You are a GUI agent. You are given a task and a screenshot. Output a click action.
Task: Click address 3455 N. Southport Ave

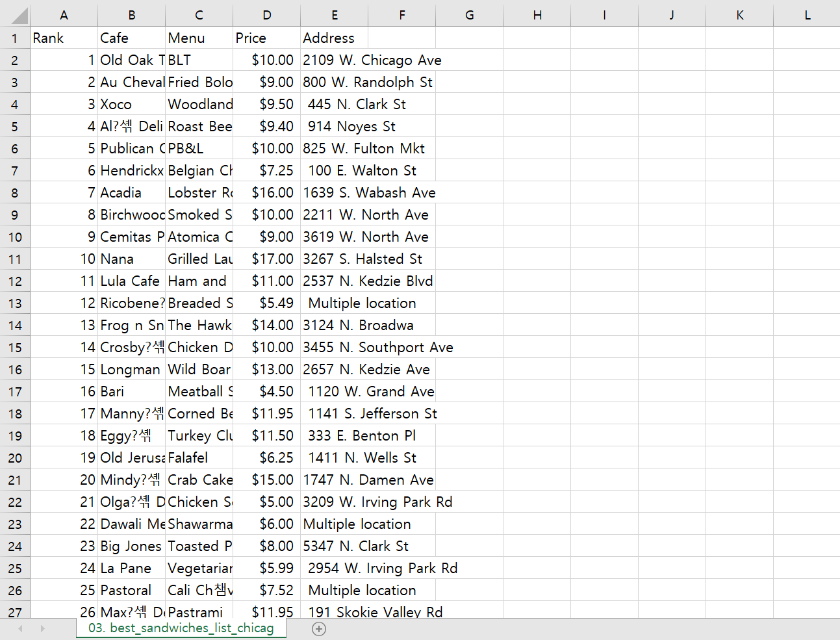point(378,347)
